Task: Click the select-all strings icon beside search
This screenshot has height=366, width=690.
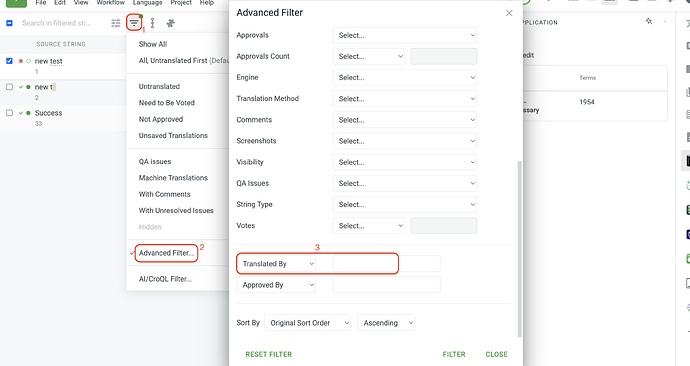Action: [9, 23]
